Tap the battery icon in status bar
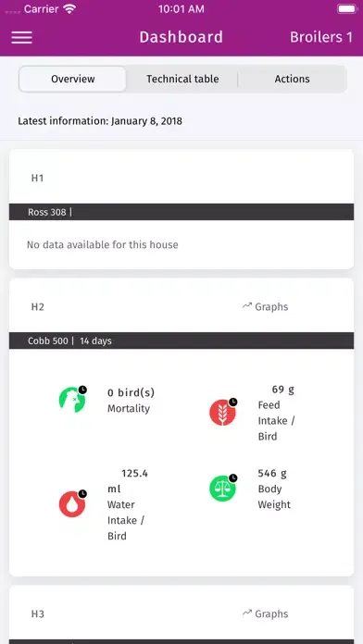 point(347,9)
